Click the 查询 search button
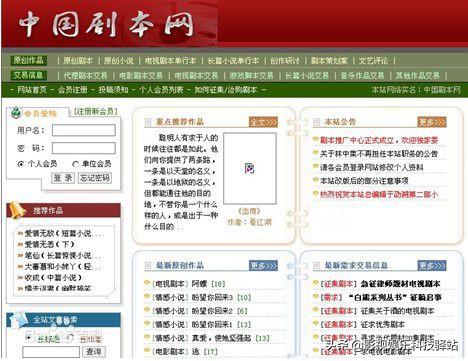This screenshot has height=361, width=468. 94,352
